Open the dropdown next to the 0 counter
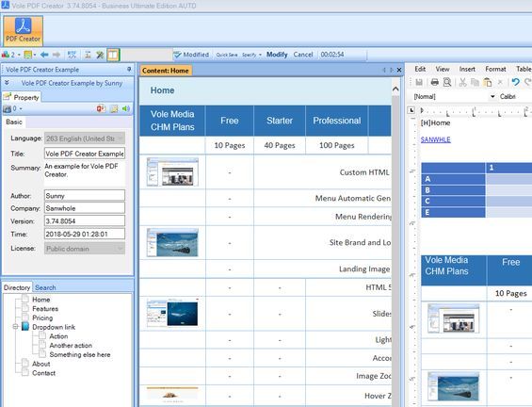 21,109
